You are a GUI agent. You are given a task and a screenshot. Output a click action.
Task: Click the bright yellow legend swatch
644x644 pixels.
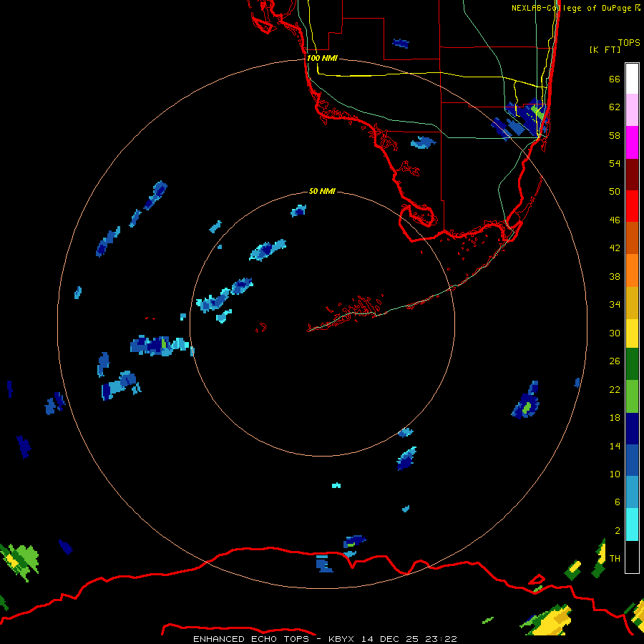[632, 333]
